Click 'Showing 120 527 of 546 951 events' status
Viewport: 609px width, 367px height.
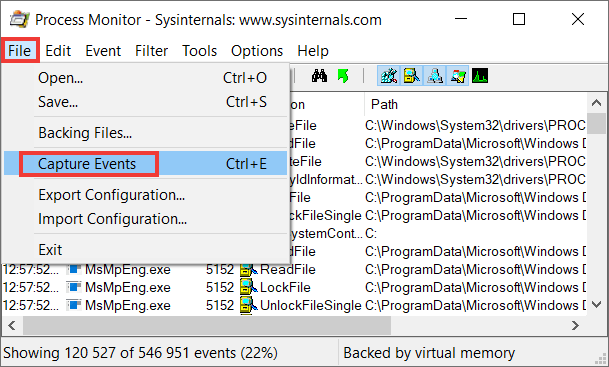(x=140, y=353)
